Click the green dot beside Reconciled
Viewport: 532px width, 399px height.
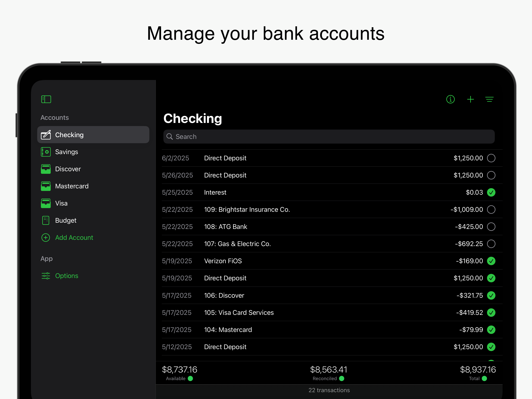tap(342, 379)
